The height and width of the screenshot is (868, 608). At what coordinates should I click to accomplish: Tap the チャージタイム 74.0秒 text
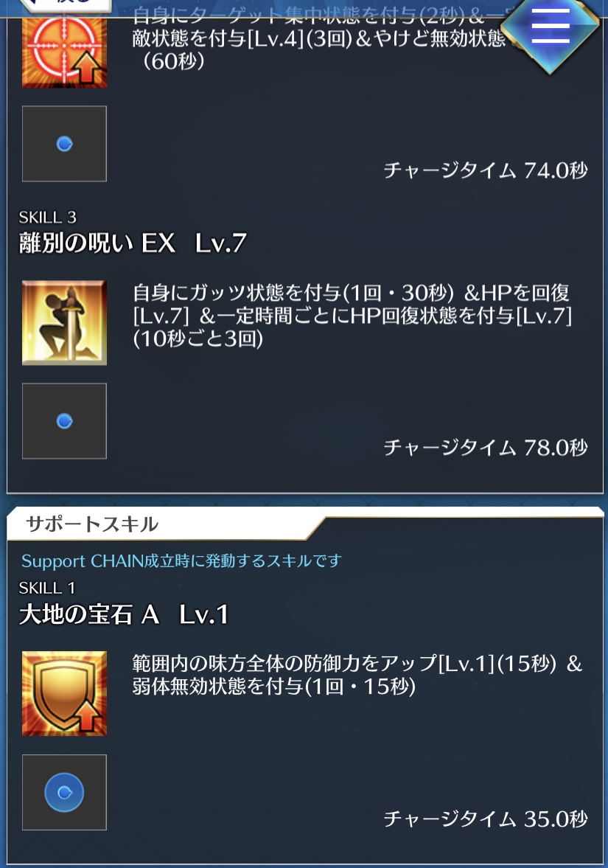tap(486, 170)
